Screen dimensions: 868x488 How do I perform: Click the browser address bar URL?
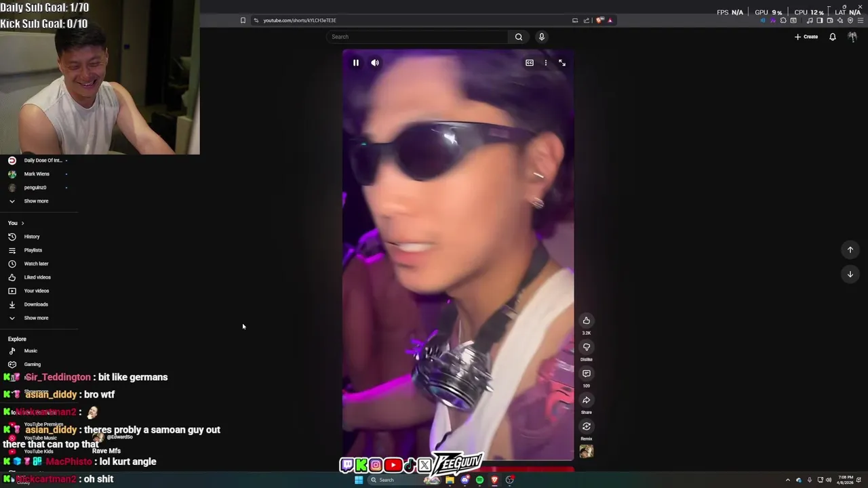coord(300,20)
